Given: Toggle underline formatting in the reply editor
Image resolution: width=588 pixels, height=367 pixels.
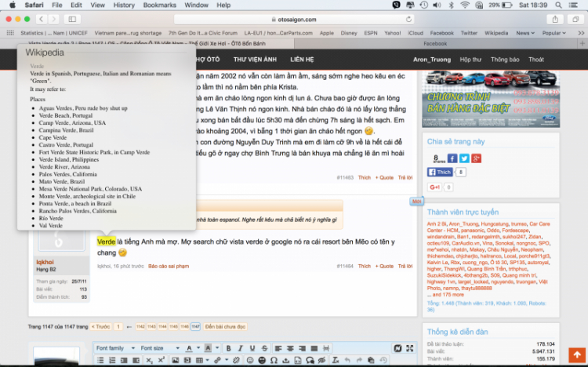Looking at the screenshot, I should (x=252, y=348).
